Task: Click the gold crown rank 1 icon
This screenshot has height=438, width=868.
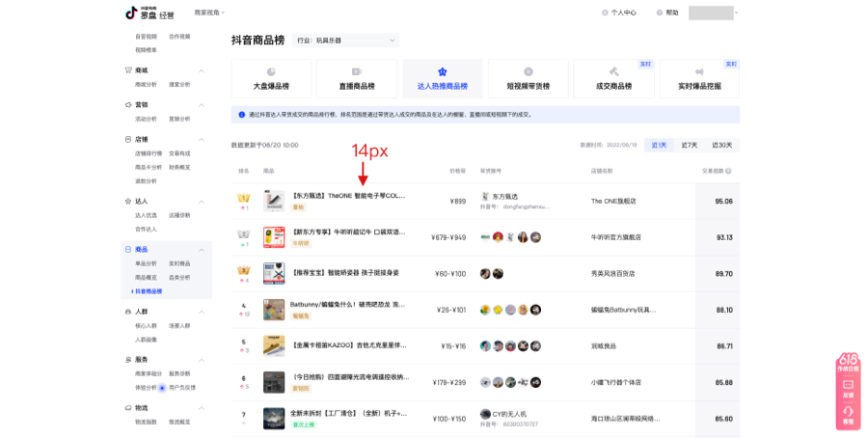Action: (x=244, y=198)
